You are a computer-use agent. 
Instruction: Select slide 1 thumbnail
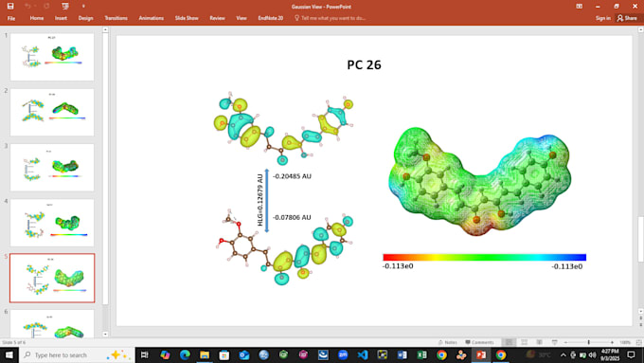pos(52,57)
